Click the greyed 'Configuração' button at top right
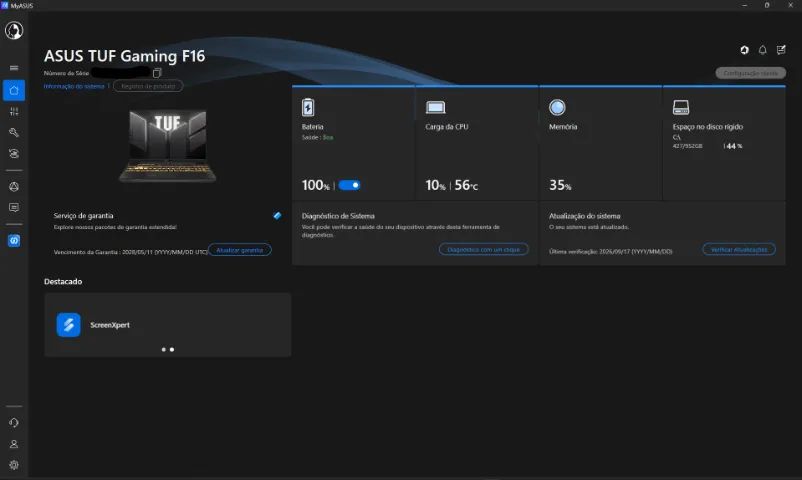 click(750, 73)
